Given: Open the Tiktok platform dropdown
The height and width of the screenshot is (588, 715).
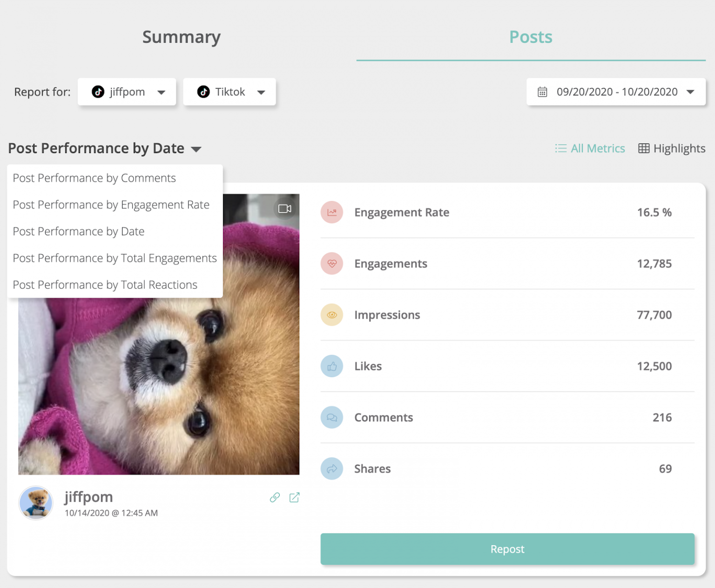Looking at the screenshot, I should click(x=229, y=92).
